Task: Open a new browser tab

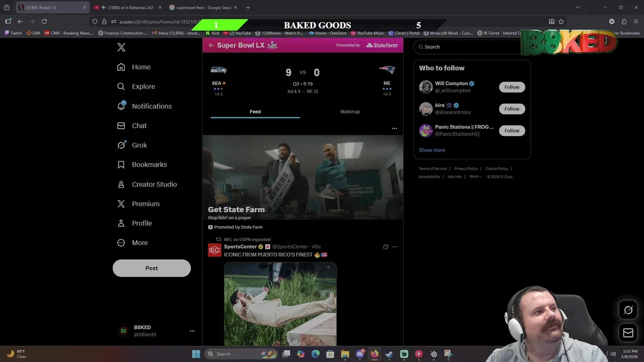Action: point(248,8)
